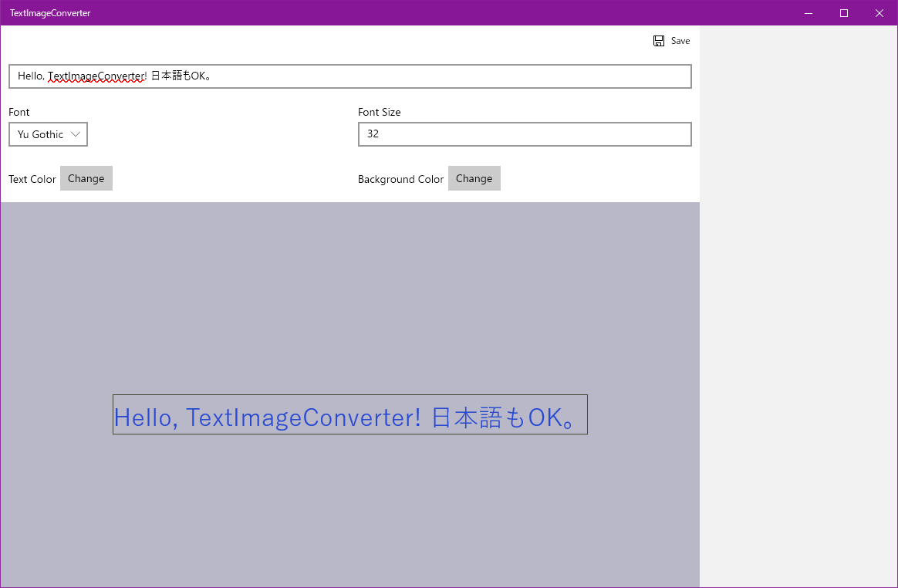This screenshot has height=588, width=898.
Task: Click the empty light gray right side panel
Action: (x=798, y=306)
